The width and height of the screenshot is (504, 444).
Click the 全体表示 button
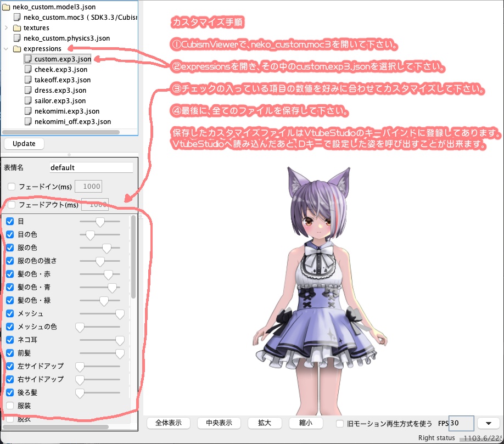point(169,423)
